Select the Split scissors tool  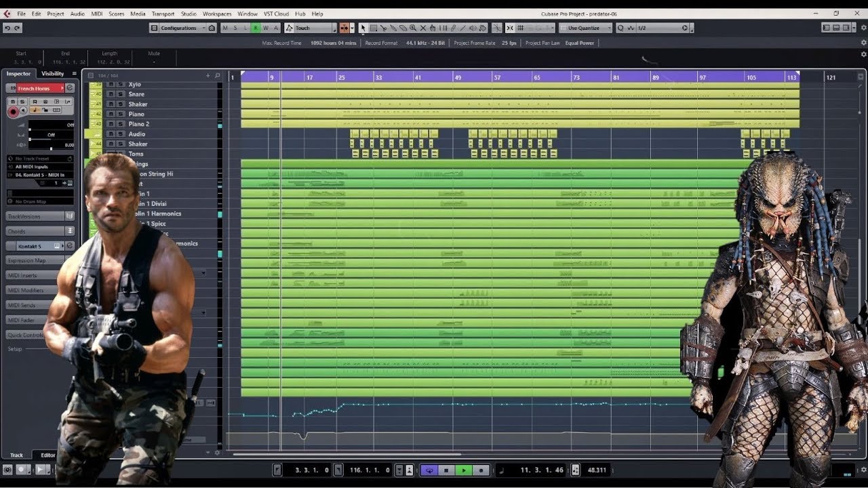(383, 28)
